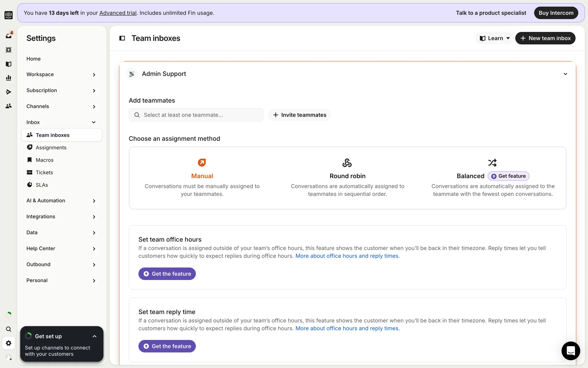The image size is (588, 368).
Task: Select the Round robin assignment method
Action: [347, 176]
